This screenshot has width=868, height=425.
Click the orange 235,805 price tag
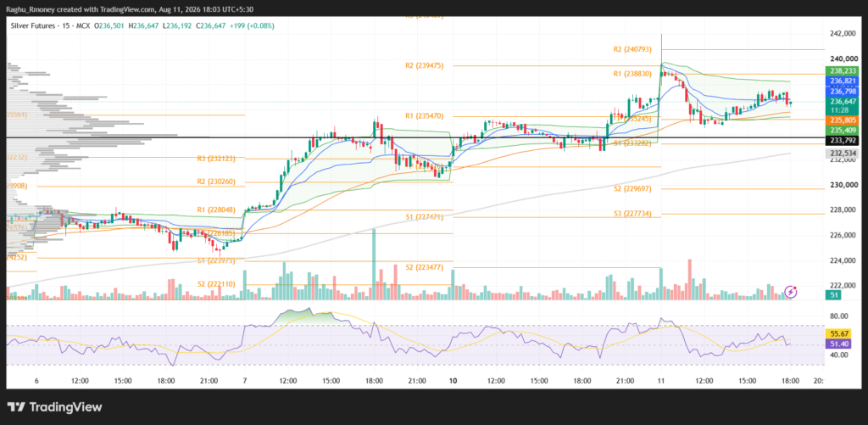[x=840, y=120]
